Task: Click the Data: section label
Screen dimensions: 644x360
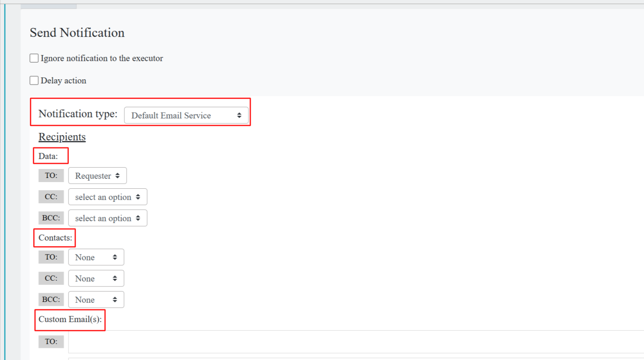Action: pos(48,156)
